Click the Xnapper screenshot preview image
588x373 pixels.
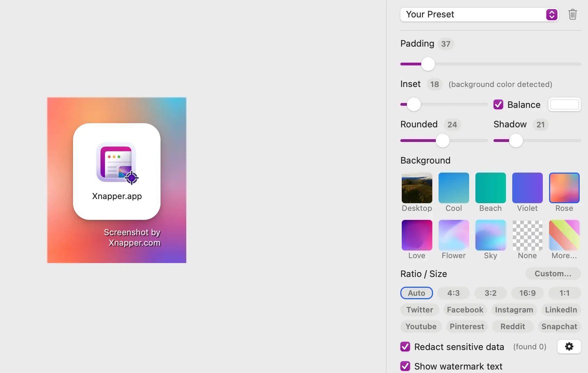click(x=117, y=180)
